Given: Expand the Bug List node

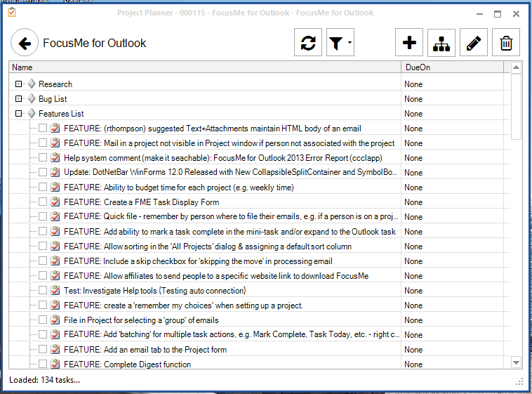Looking at the screenshot, I should point(19,99).
